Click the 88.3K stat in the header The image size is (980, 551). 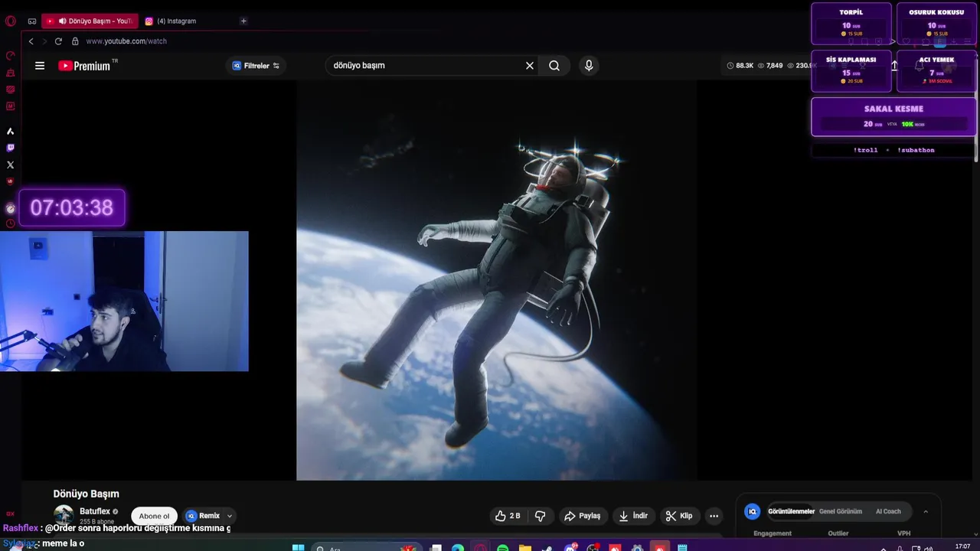point(740,66)
